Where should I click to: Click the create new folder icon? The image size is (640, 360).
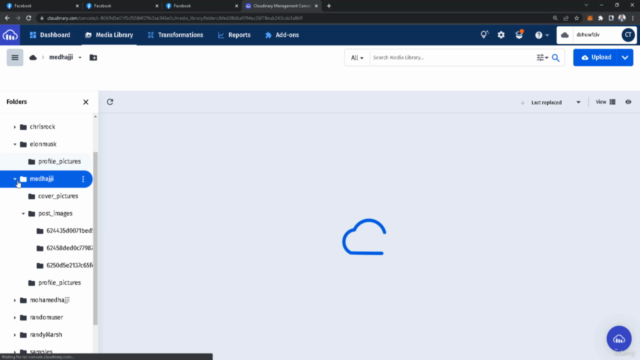pyautogui.click(x=93, y=58)
